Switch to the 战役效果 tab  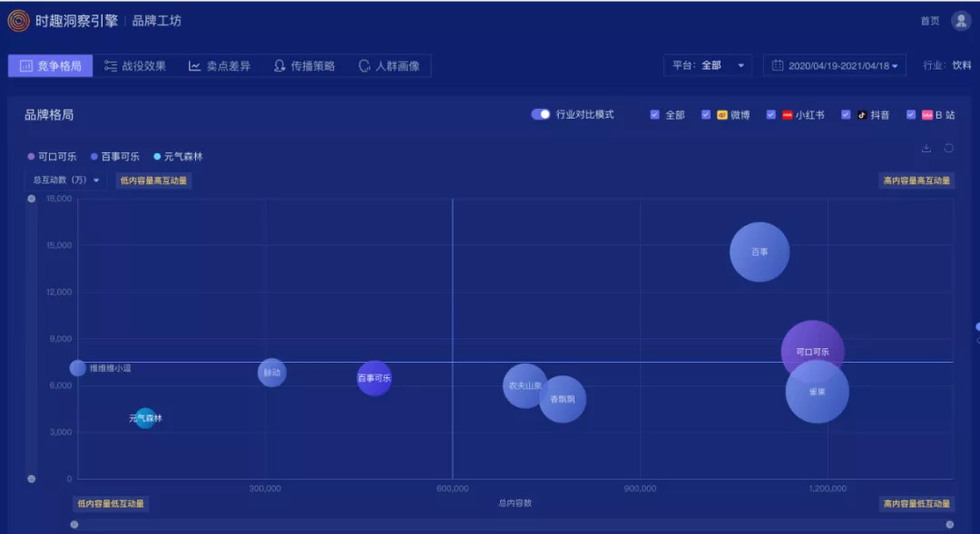pos(135,65)
